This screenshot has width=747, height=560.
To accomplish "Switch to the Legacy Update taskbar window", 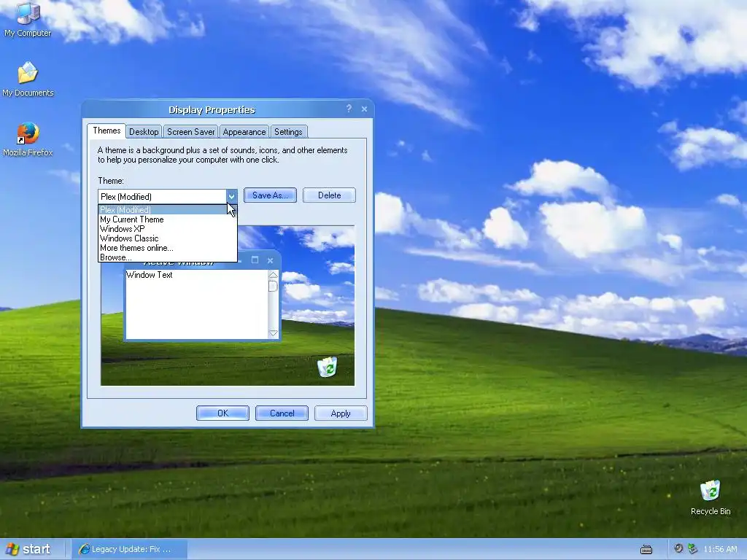I will pyautogui.click(x=130, y=549).
